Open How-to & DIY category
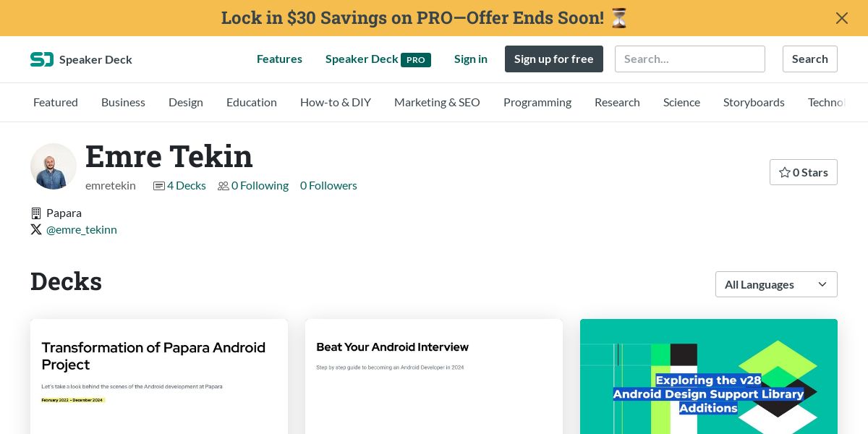 point(336,103)
